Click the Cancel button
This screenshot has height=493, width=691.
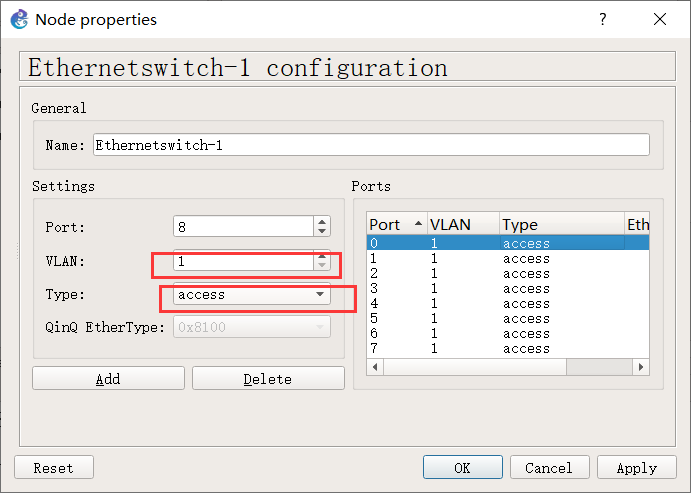tap(550, 467)
